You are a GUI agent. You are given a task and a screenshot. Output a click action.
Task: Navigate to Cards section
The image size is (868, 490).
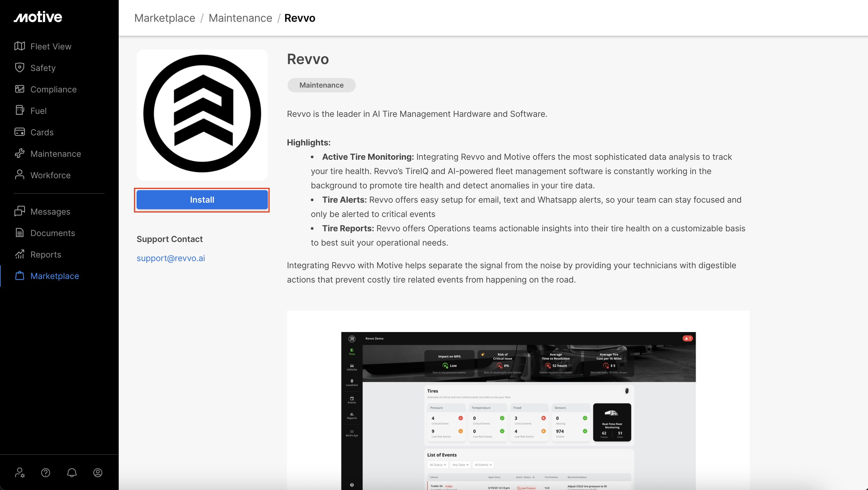(42, 132)
